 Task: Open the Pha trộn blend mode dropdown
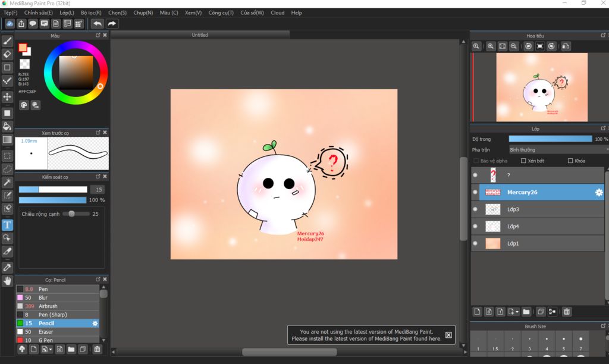click(x=558, y=149)
